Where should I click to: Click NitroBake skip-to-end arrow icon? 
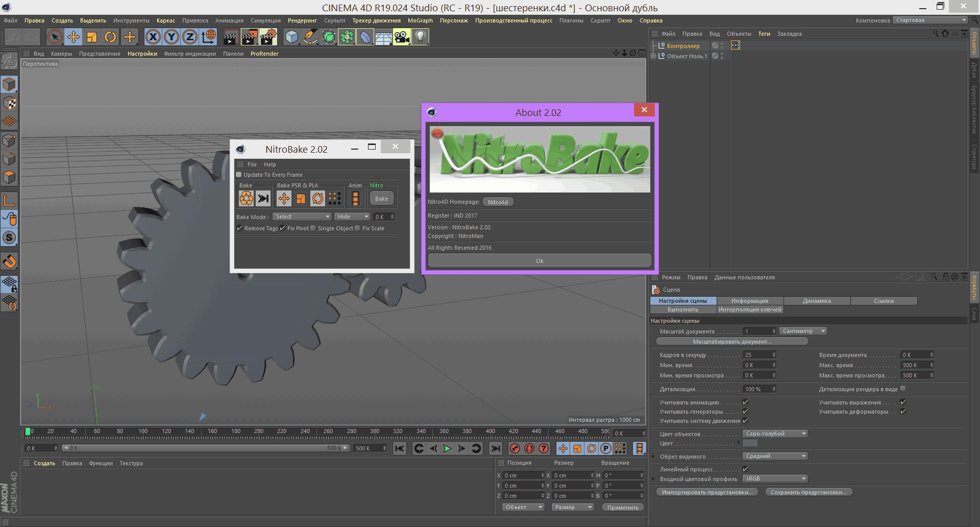(263, 198)
